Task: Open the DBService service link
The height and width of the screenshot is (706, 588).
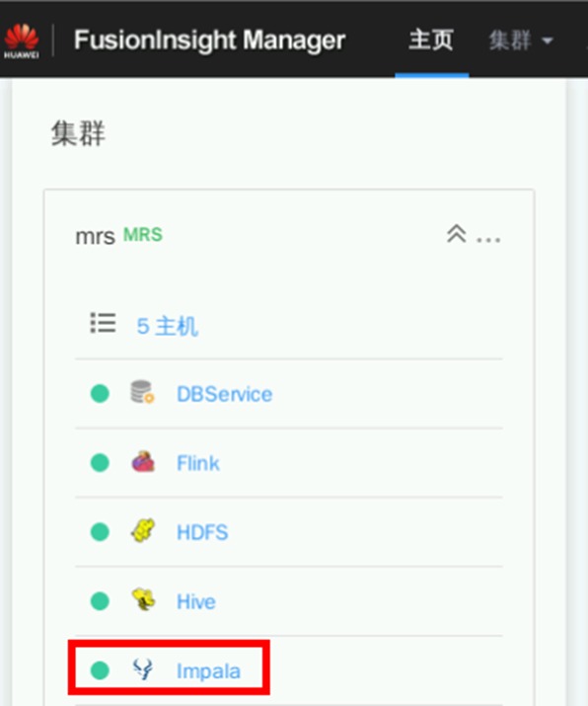Action: coord(225,394)
